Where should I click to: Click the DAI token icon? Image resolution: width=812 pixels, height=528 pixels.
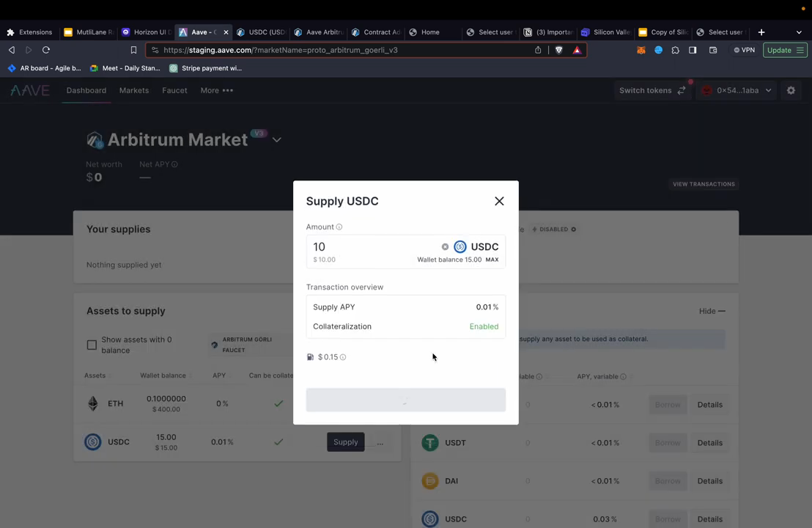coord(430,481)
